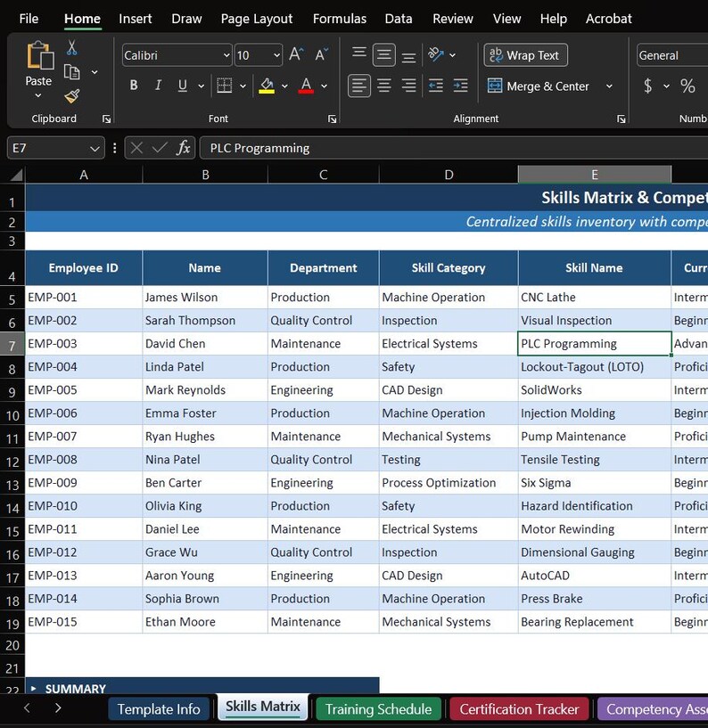Viewport: 708px width, 728px height.
Task: Open Certification Tracker sheet tab
Action: click(x=519, y=709)
